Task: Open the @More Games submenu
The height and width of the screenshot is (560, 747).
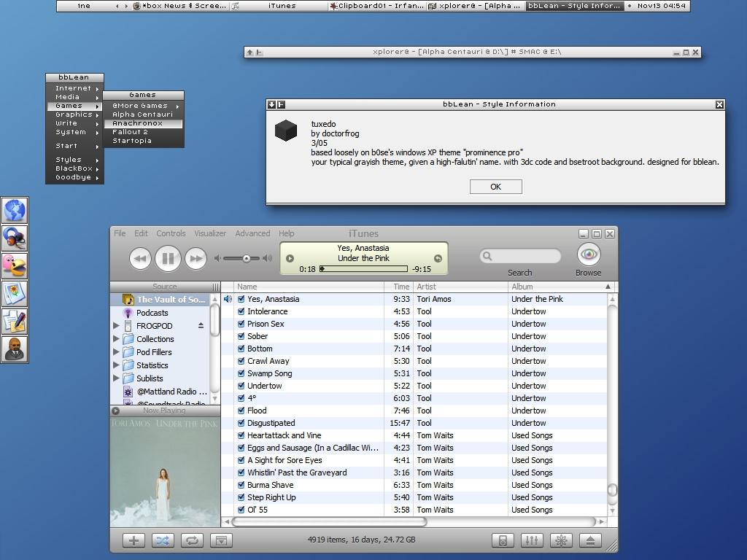Action: tap(144, 106)
